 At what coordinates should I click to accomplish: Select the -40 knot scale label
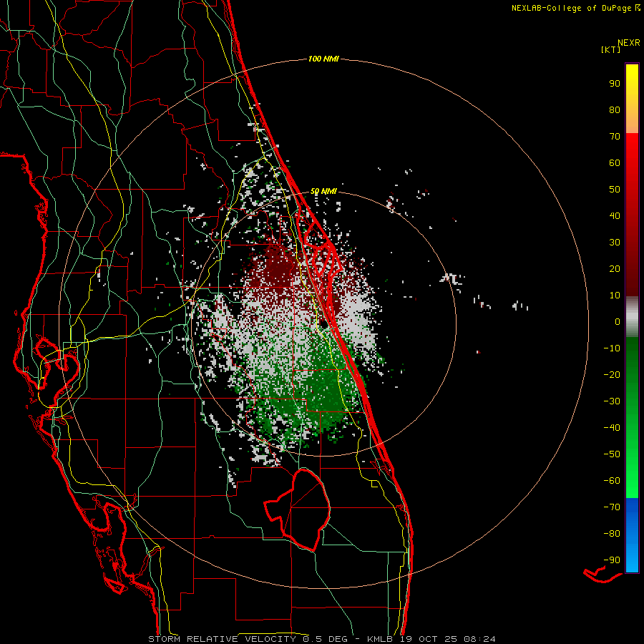click(x=612, y=428)
